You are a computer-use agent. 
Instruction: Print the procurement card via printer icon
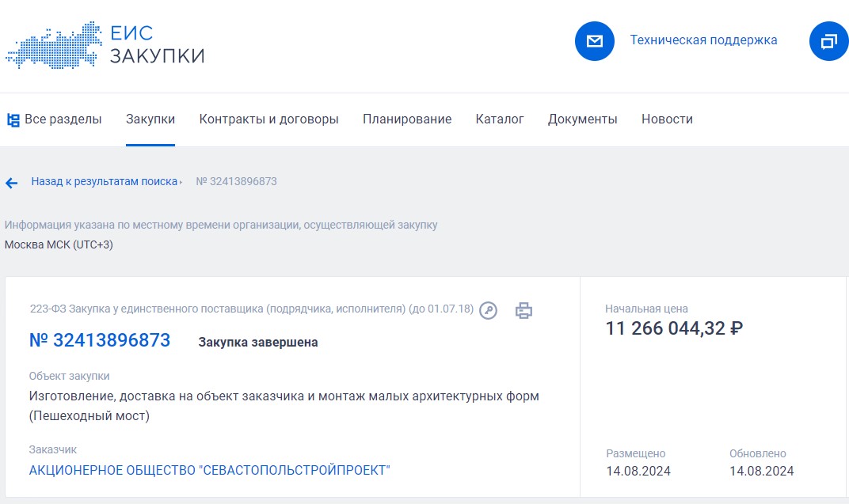(x=523, y=310)
